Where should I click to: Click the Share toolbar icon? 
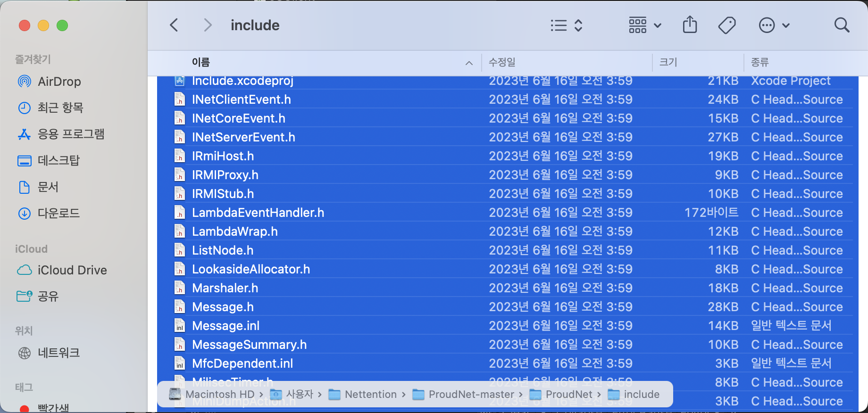(690, 25)
